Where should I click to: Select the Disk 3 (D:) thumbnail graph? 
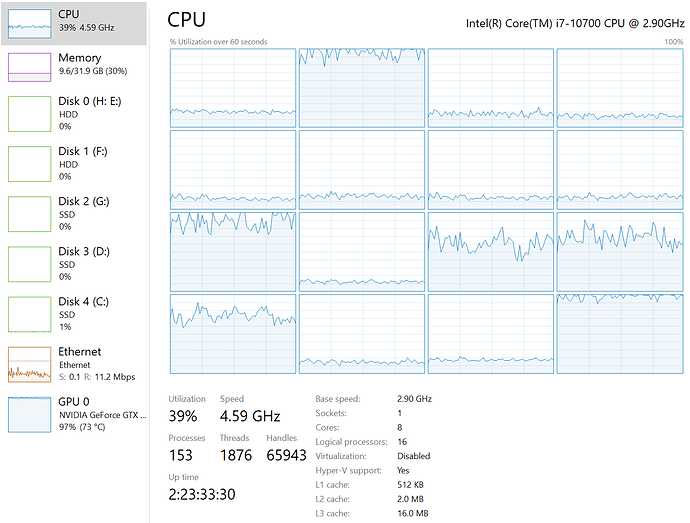(29, 264)
